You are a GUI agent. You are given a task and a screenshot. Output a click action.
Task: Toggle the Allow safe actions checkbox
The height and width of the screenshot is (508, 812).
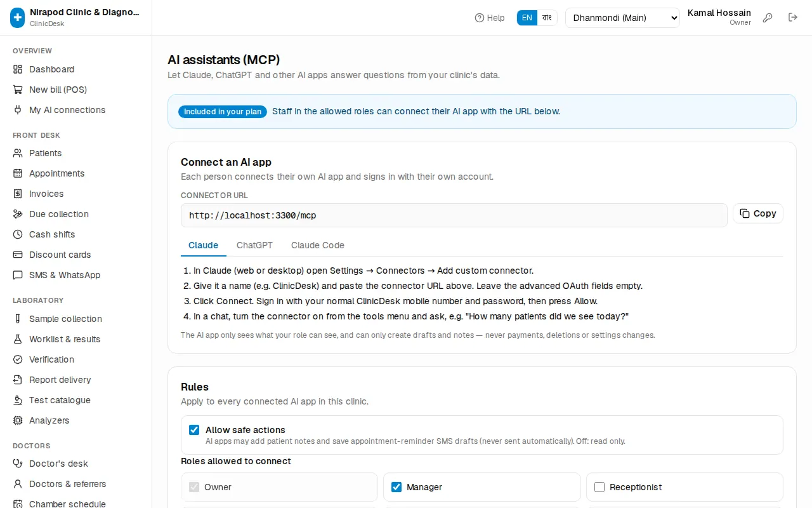(194, 430)
